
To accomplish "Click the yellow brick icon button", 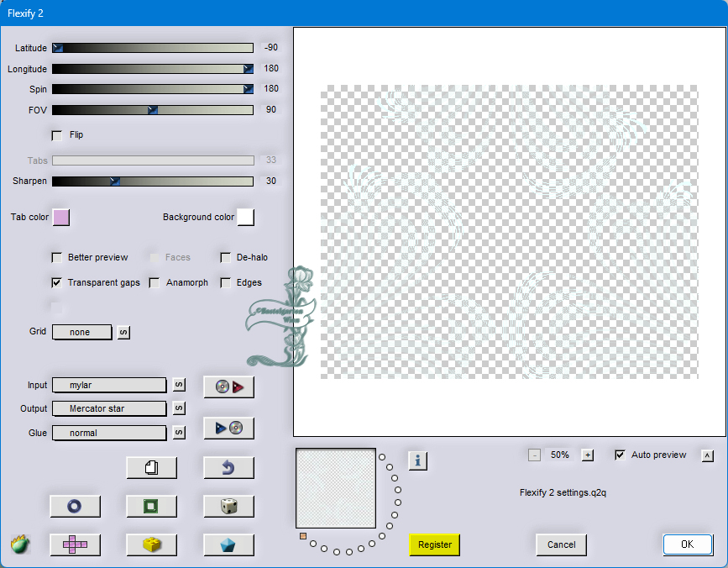I will point(152,544).
